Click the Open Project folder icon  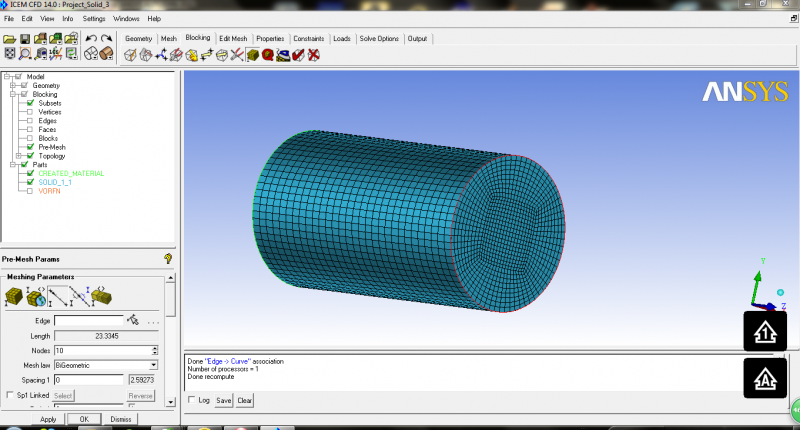[10, 38]
